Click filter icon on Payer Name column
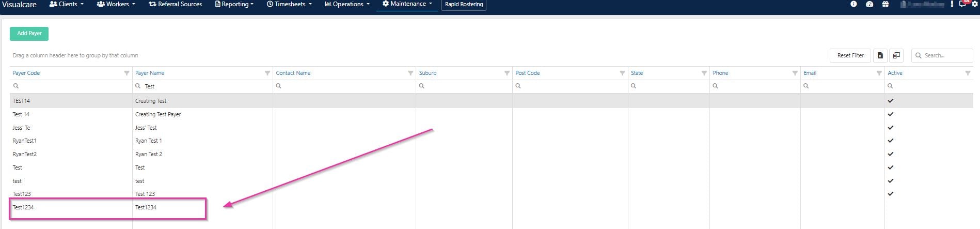The height and width of the screenshot is (229, 980). [267, 73]
